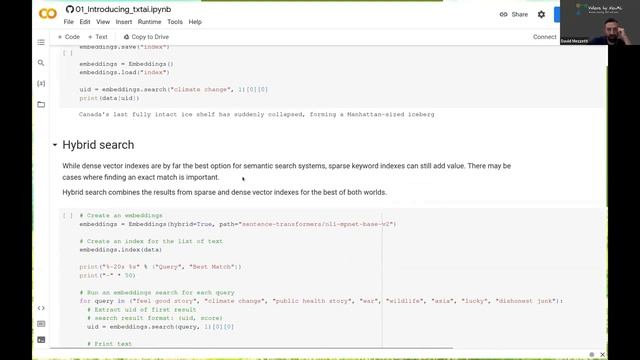Run the embeddings.load index cell
This screenshot has width=640, height=360.
(x=68, y=53)
